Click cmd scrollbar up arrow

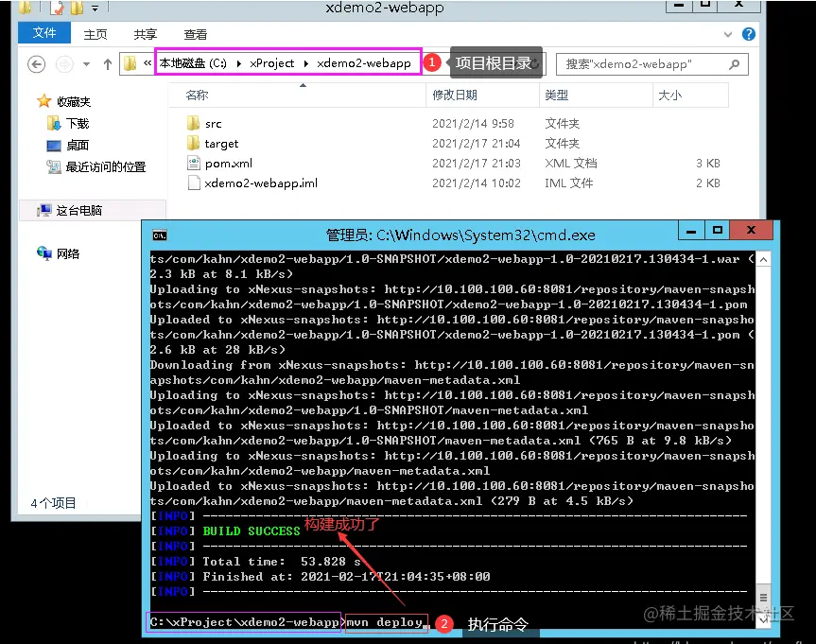763,259
